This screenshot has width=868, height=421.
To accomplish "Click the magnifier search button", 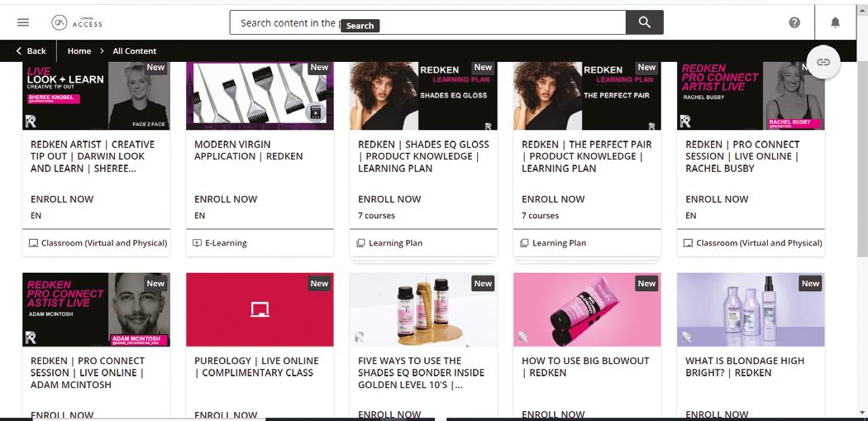I will point(644,22).
